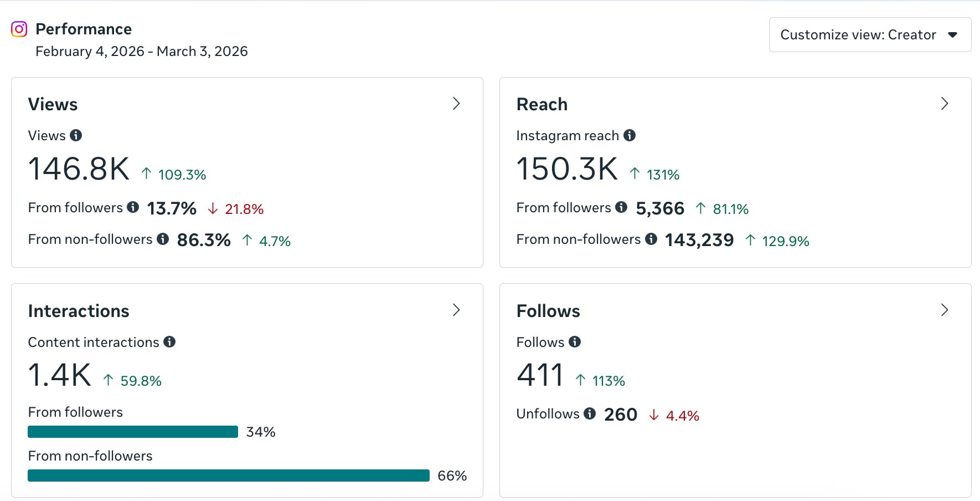Click the 34% followers interaction bar
The image size is (980, 501).
click(x=132, y=432)
